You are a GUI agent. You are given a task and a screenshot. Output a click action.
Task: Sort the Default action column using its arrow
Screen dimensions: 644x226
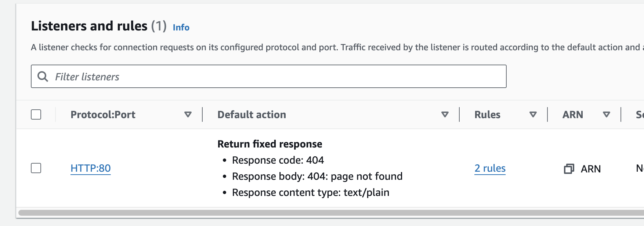(x=445, y=115)
